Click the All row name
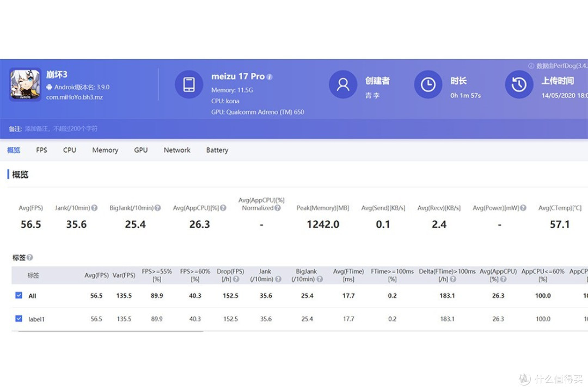The height and width of the screenshot is (391, 588). pos(32,296)
